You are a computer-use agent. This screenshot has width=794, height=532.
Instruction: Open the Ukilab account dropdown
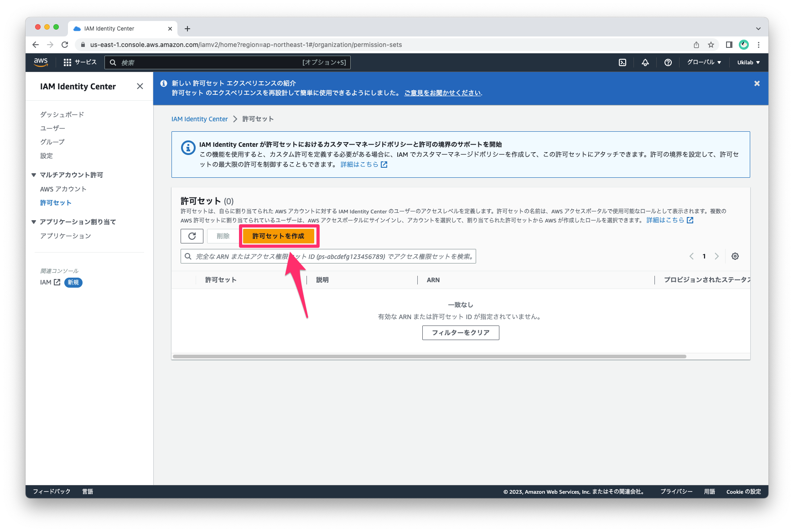click(748, 62)
